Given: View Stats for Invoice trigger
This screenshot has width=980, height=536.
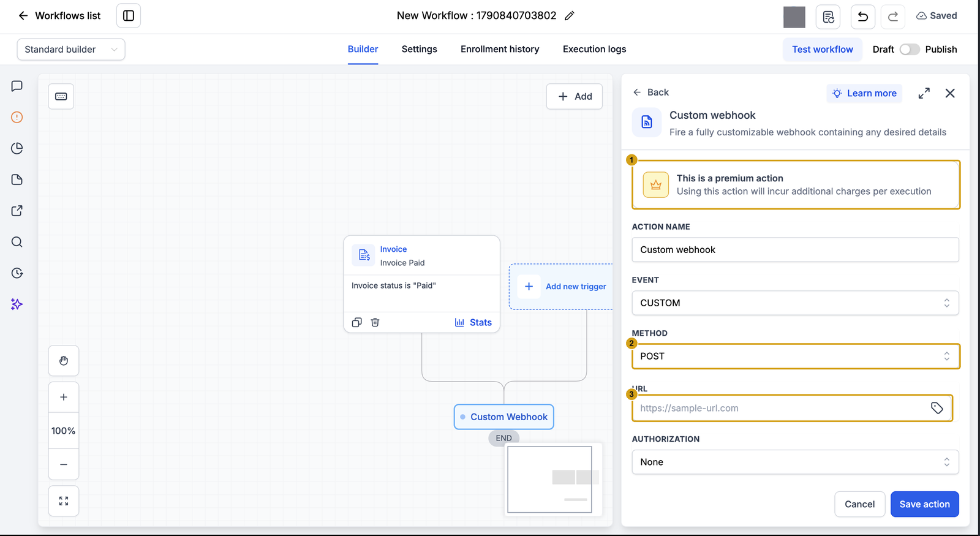Looking at the screenshot, I should click(x=473, y=322).
